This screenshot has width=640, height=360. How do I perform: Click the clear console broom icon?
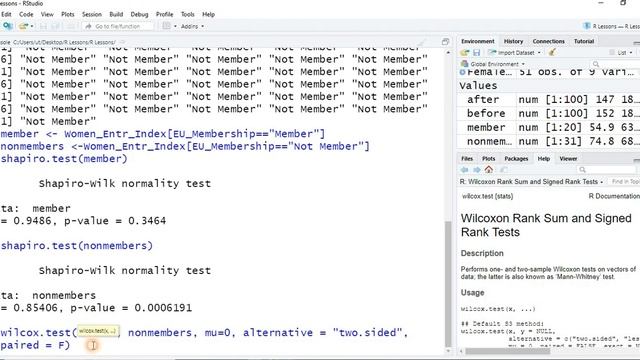[x=422, y=42]
